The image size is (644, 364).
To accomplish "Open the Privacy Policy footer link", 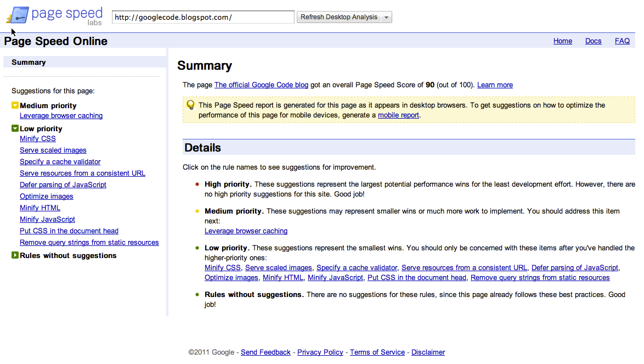I will [x=320, y=352].
